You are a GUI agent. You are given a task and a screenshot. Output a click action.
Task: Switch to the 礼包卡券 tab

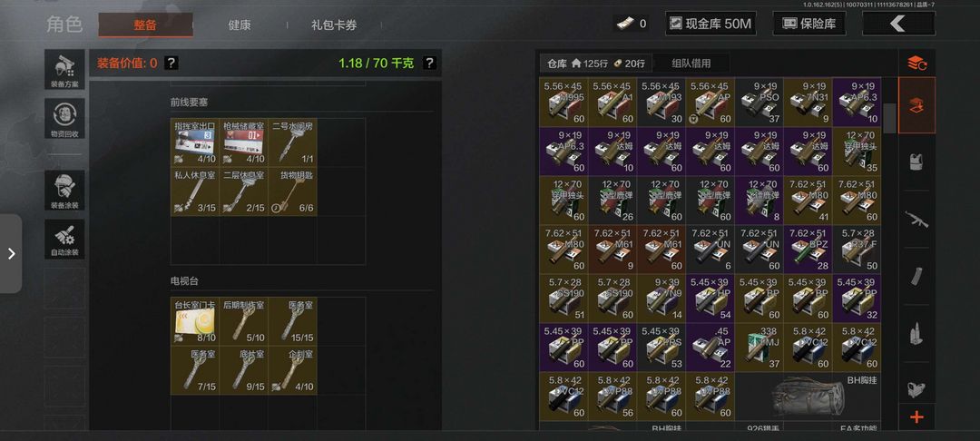coord(334,25)
